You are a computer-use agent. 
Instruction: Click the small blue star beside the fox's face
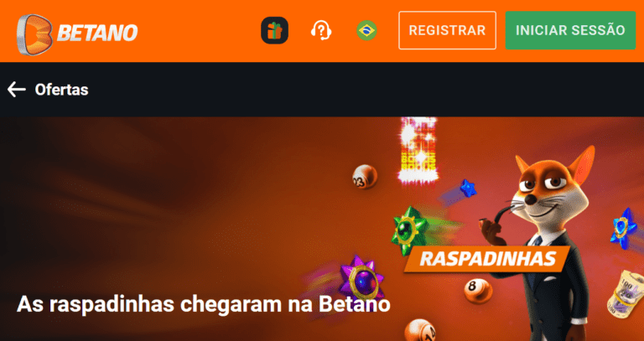tap(468, 189)
